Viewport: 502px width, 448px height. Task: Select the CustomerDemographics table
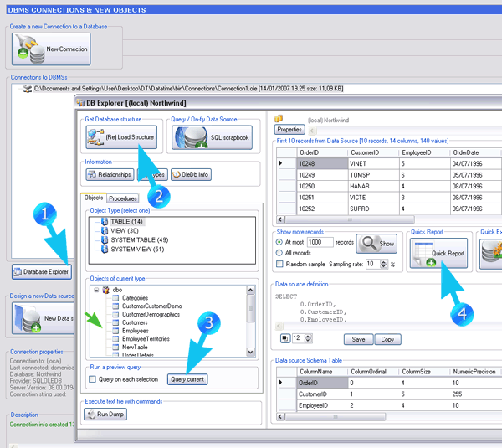pyautogui.click(x=151, y=314)
